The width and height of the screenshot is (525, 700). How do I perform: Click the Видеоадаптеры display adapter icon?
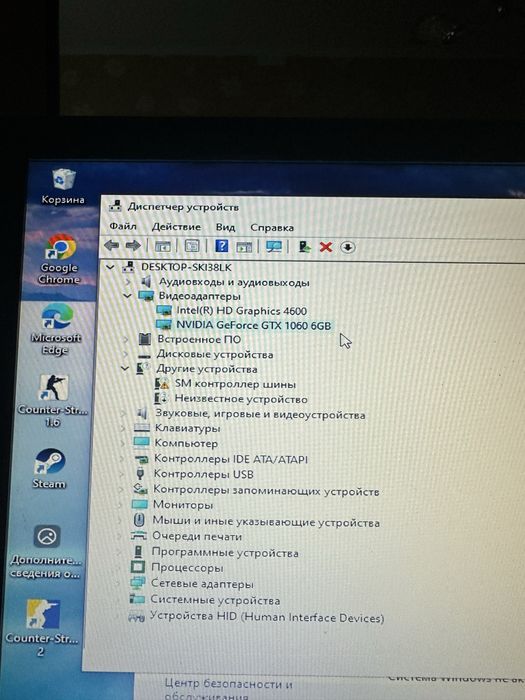146,296
